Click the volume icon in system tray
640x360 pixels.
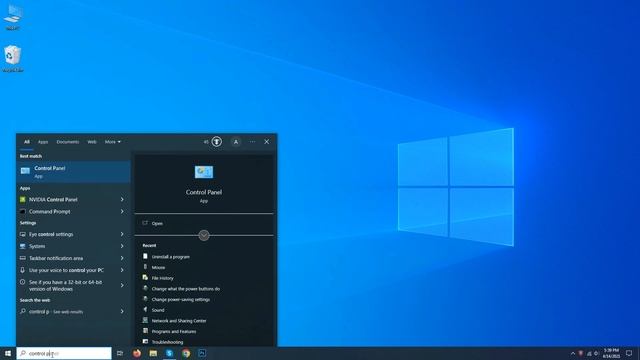click(596, 353)
